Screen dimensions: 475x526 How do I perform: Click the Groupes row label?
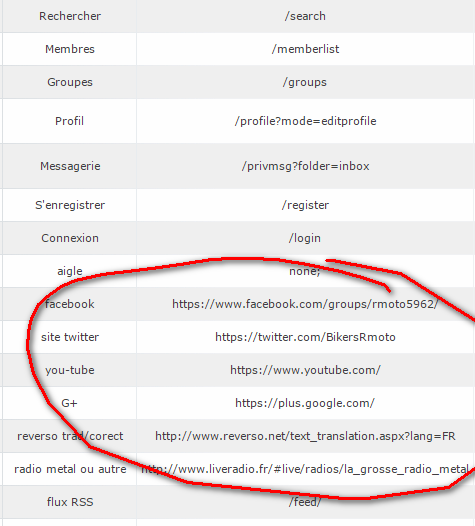pyautogui.click(x=70, y=82)
